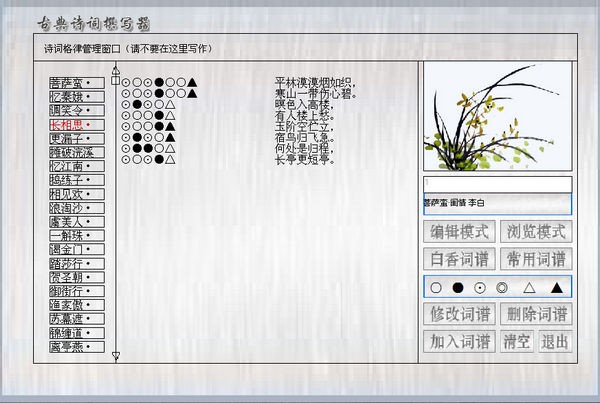This screenshot has width=600, height=403.
Task: Select the red highlighted 长相思 entry
Action: coord(77,125)
